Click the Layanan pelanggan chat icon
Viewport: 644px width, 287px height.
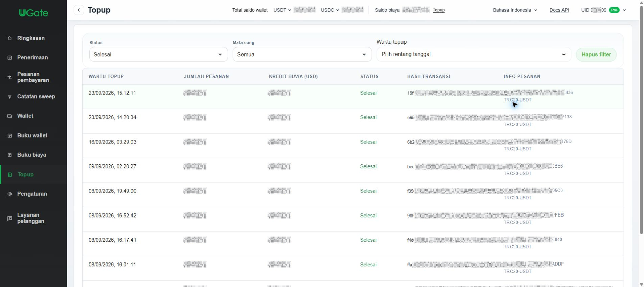(10, 218)
